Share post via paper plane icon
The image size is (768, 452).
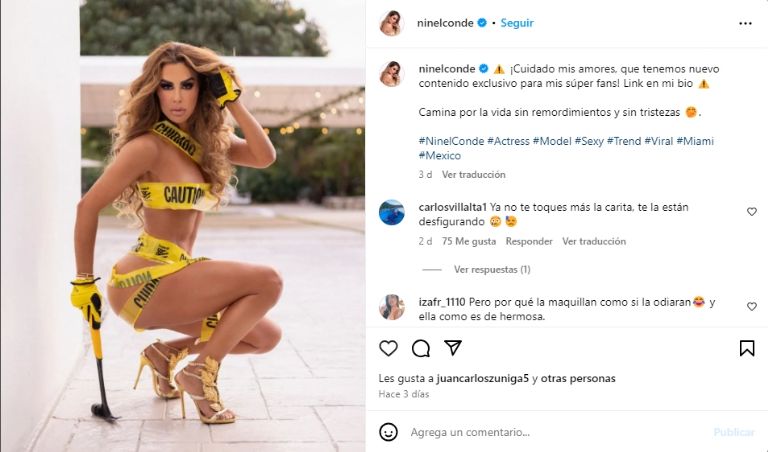[453, 348]
